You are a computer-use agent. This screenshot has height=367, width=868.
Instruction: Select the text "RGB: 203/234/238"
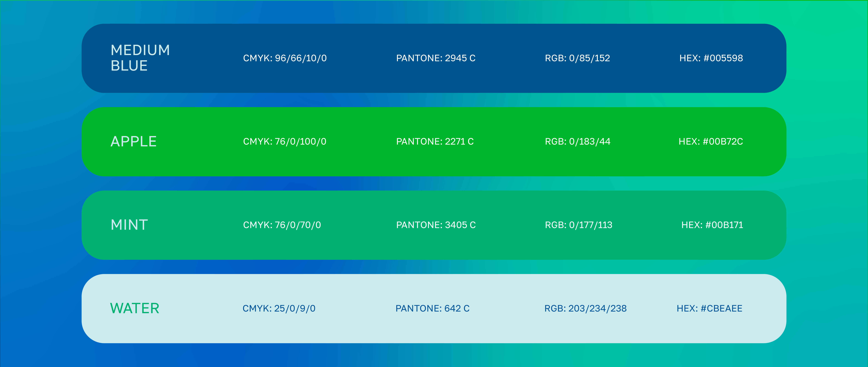[x=585, y=309]
